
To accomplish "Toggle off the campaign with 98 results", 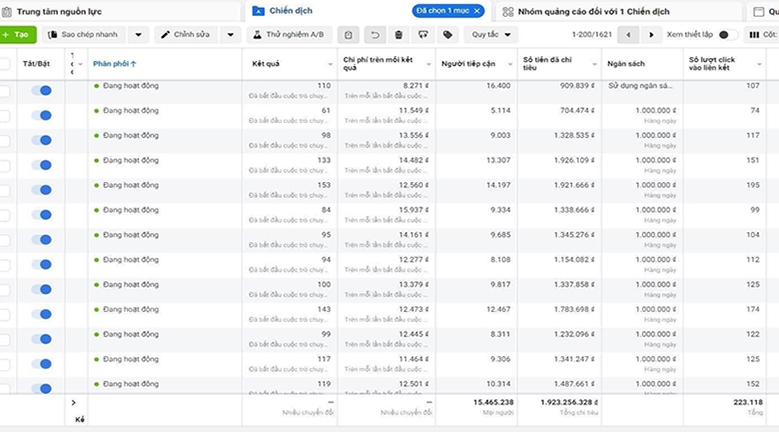I will (x=41, y=140).
